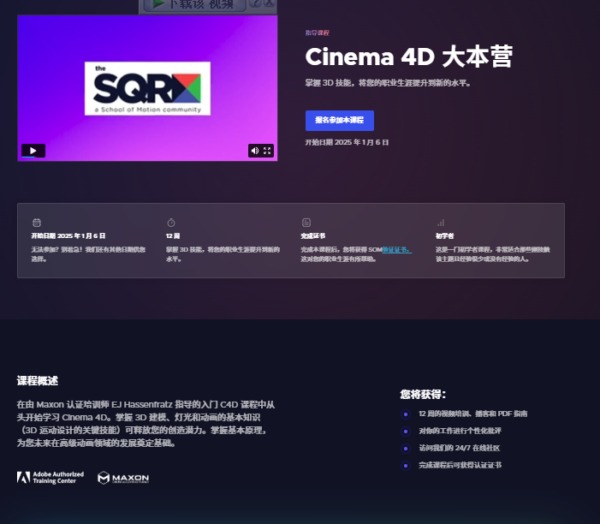Click the bullet icon beside 完成课程后可获得认证证书
600x524 pixels.
pyautogui.click(x=406, y=466)
